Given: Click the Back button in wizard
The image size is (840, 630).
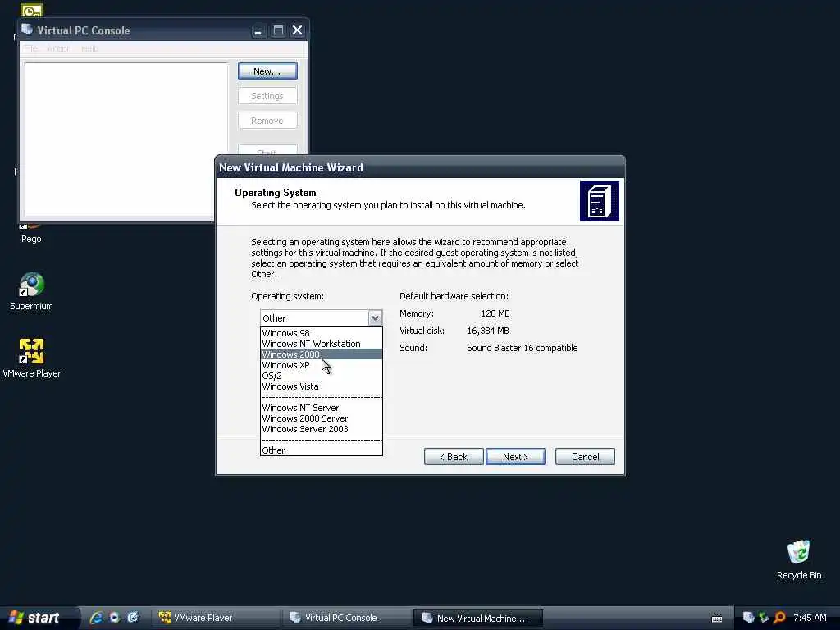Looking at the screenshot, I should pyautogui.click(x=454, y=456).
